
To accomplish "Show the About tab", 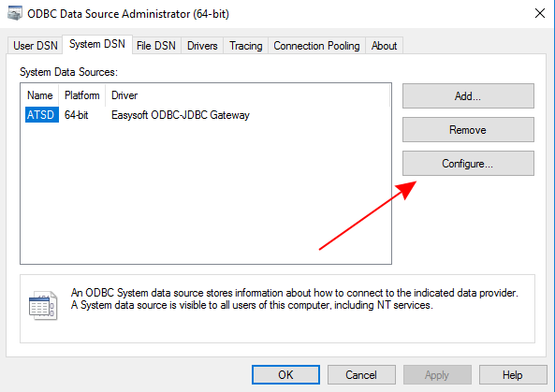I will (x=384, y=46).
